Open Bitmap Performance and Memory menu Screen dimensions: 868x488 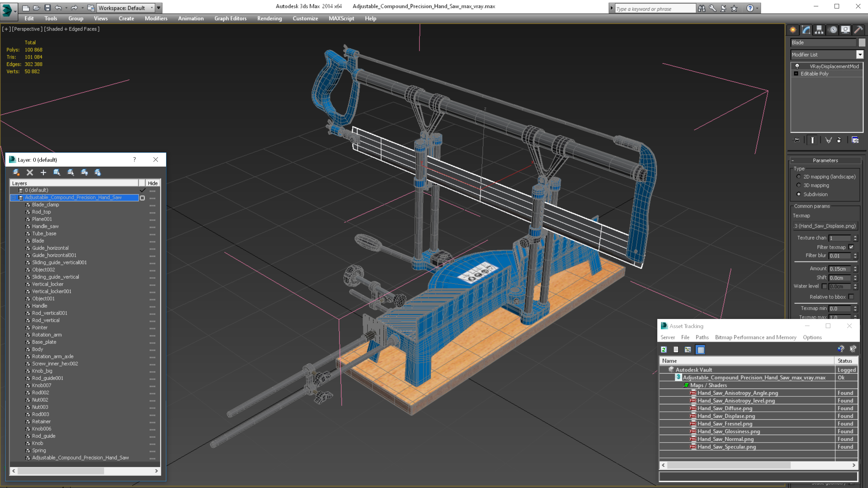756,337
